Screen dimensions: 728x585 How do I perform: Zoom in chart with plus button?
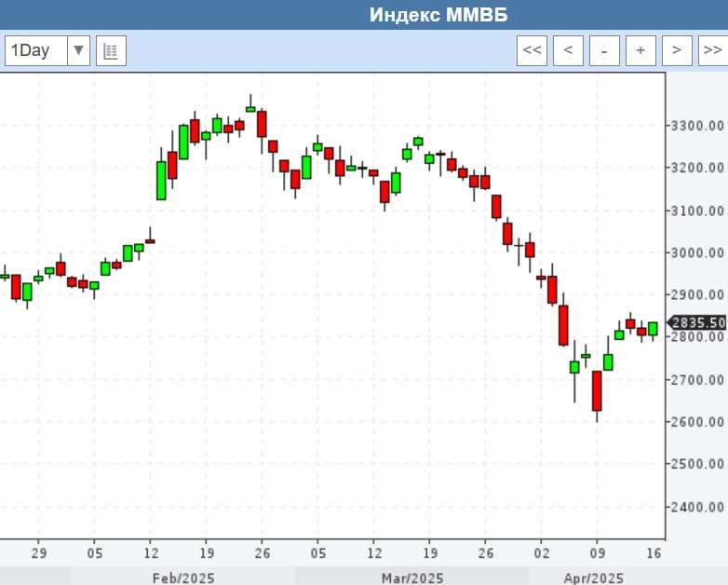pyautogui.click(x=640, y=50)
